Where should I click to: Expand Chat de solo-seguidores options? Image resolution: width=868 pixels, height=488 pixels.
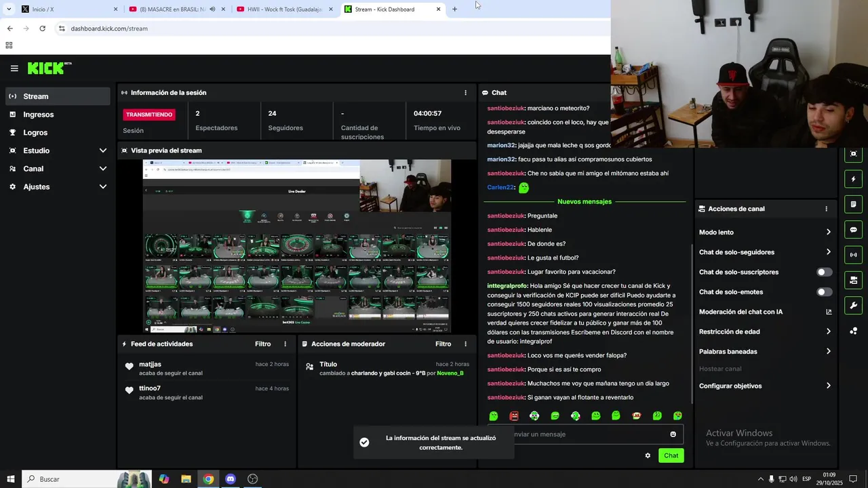pyautogui.click(x=765, y=252)
